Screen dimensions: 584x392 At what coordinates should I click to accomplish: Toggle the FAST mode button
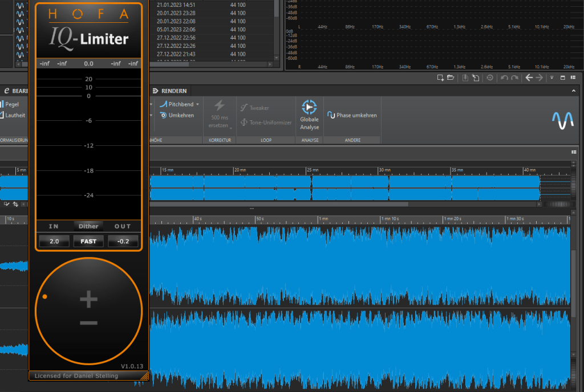point(88,241)
